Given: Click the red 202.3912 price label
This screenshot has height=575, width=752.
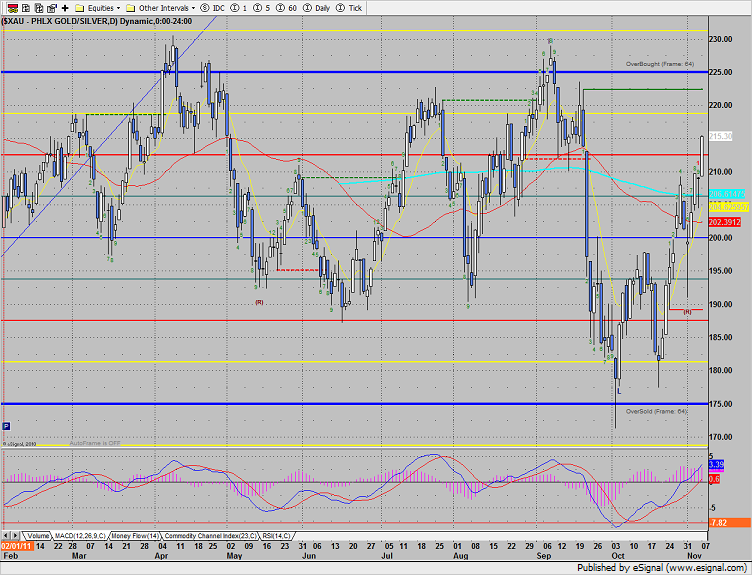Looking at the screenshot, I should click(x=725, y=222).
